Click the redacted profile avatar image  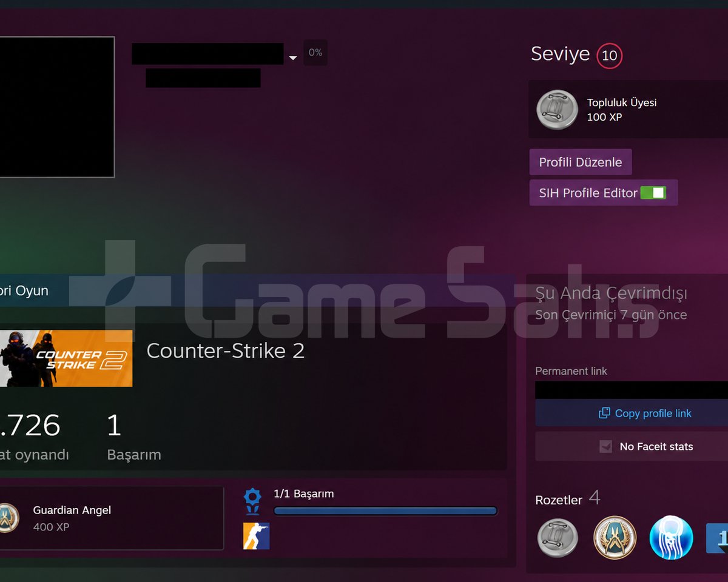pyautogui.click(x=57, y=107)
